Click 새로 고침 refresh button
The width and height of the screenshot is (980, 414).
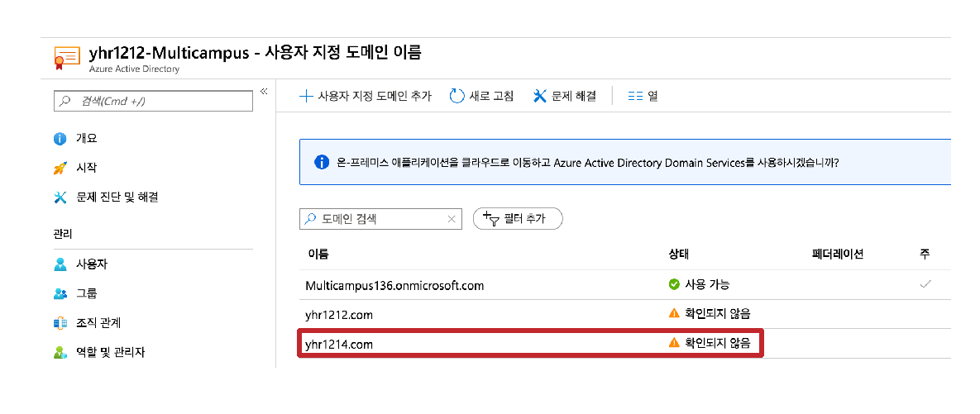point(482,96)
